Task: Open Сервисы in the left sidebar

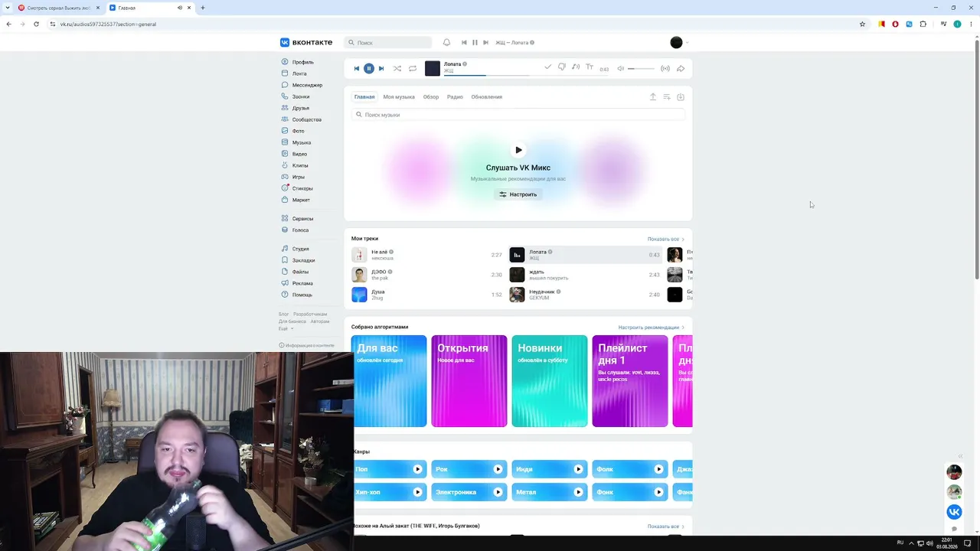Action: (x=297, y=219)
